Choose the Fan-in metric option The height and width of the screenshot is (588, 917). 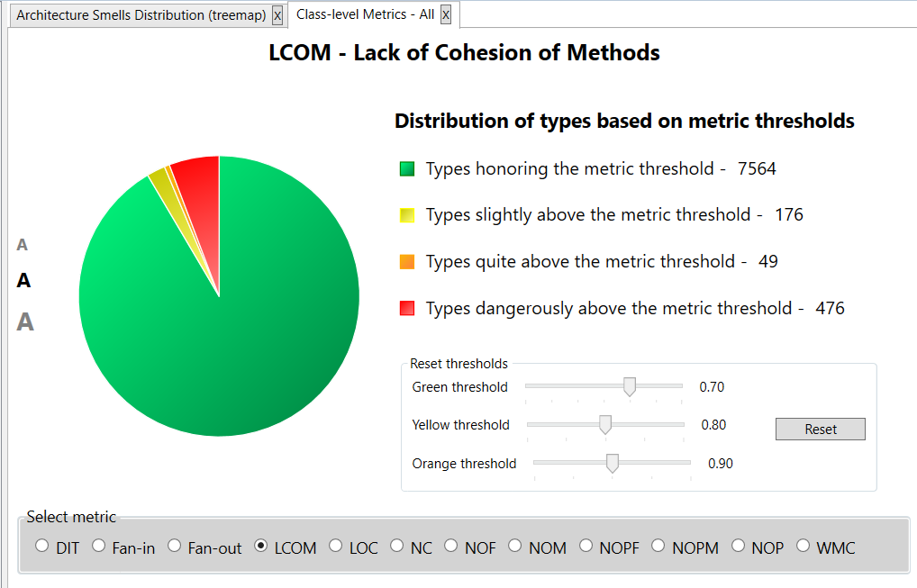point(99,546)
